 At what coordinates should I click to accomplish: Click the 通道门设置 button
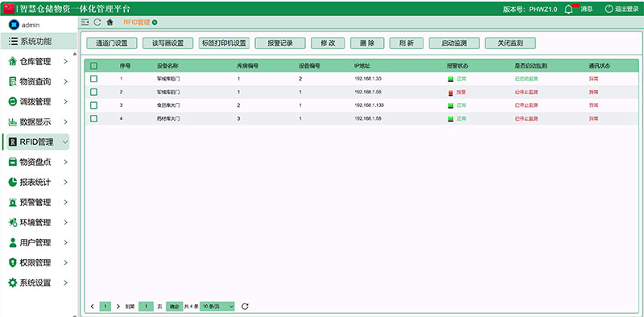pos(112,43)
